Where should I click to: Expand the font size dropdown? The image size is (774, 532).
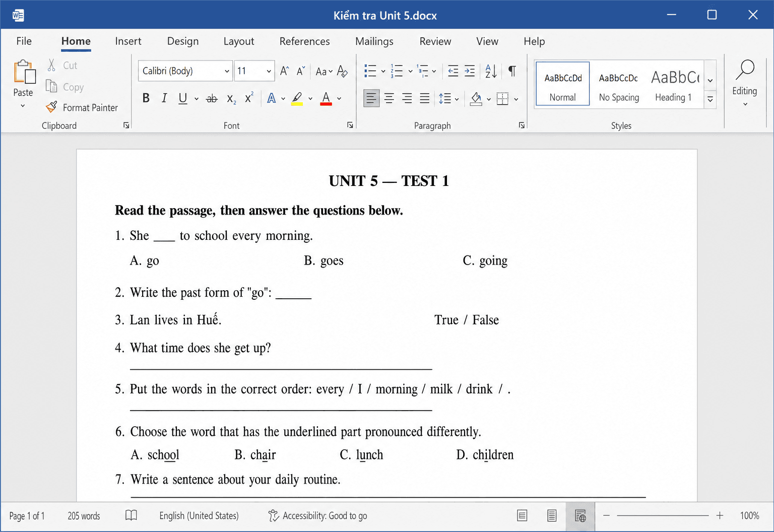click(x=269, y=71)
